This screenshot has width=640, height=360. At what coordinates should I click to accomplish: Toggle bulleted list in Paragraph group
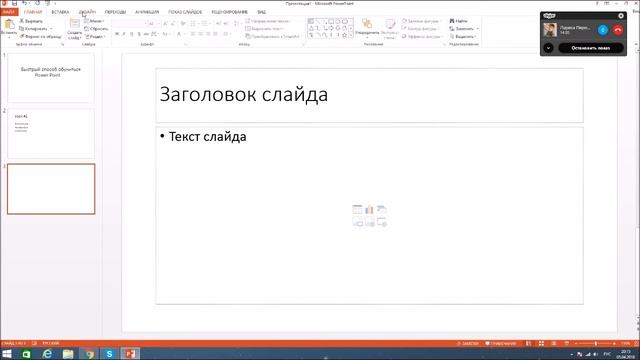coord(193,24)
